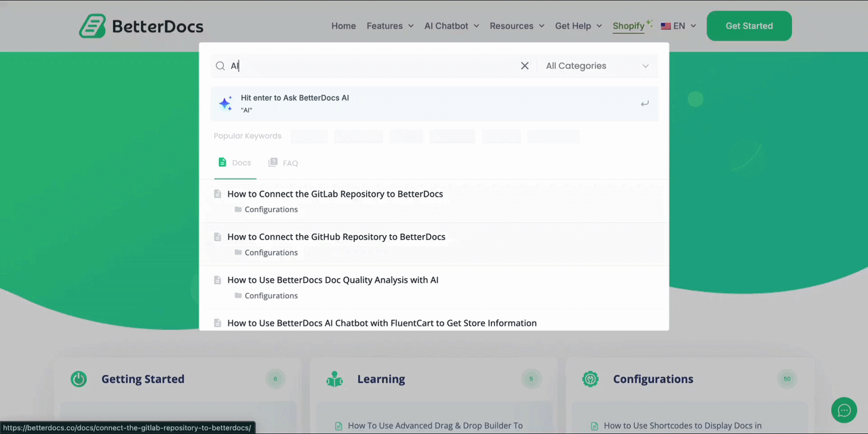868x434 pixels.
Task: Click into the search input field
Action: [x=373, y=66]
